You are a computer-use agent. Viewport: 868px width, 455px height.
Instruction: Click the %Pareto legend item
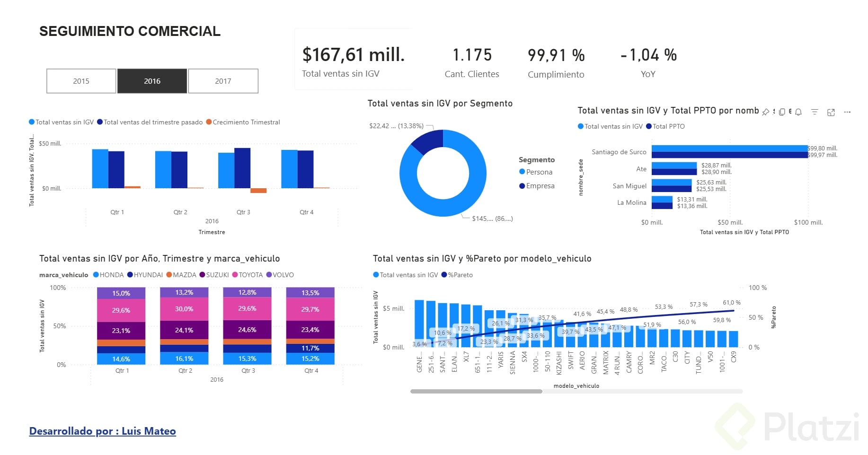[457, 275]
